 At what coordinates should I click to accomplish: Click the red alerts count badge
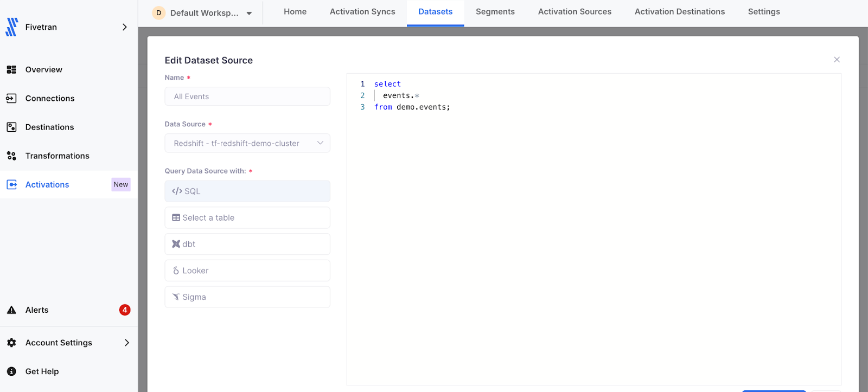click(125, 310)
